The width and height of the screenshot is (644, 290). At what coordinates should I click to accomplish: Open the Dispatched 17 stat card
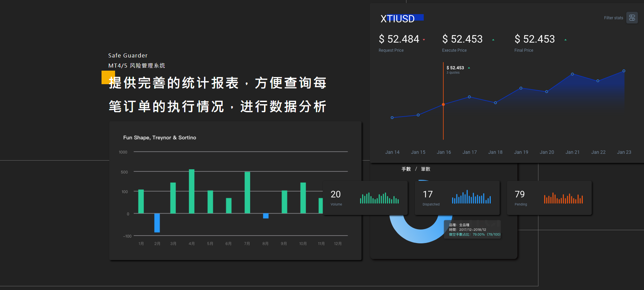(457, 198)
